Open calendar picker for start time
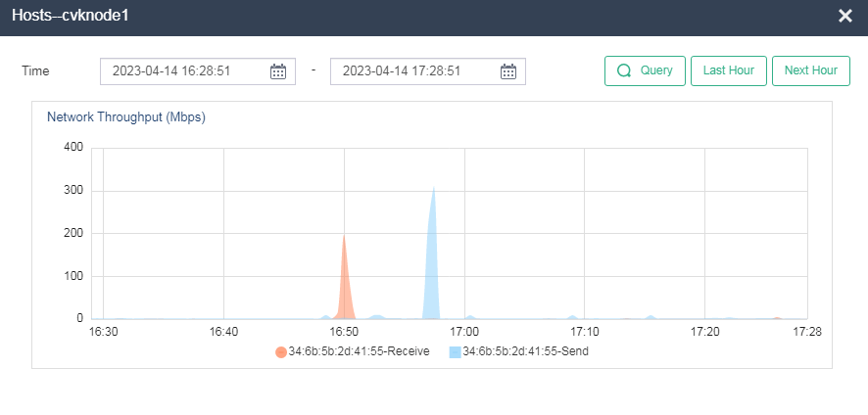Image resolution: width=868 pixels, height=415 pixels. pyautogui.click(x=278, y=71)
